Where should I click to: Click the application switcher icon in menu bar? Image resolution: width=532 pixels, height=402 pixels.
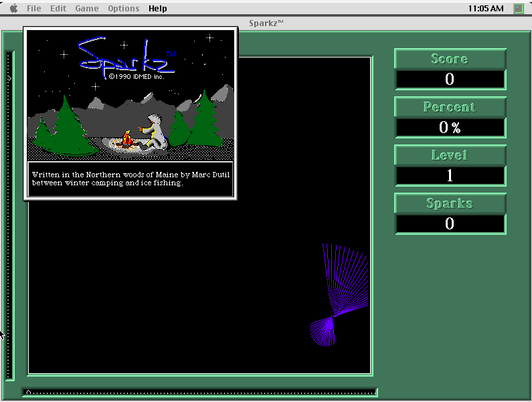[519, 9]
